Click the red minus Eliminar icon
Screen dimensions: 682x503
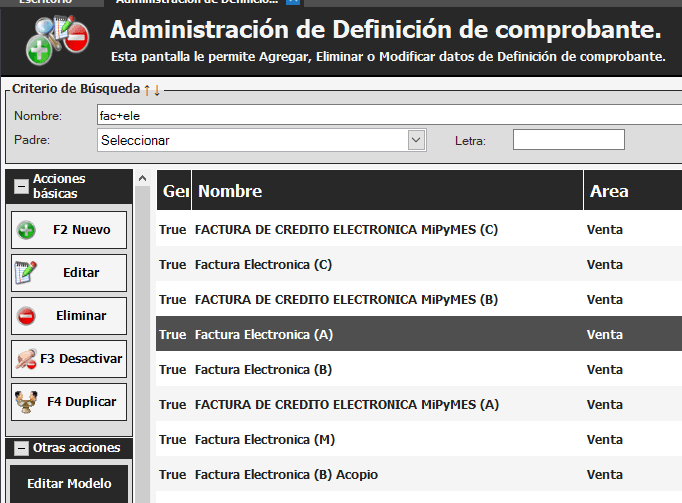[27, 316]
